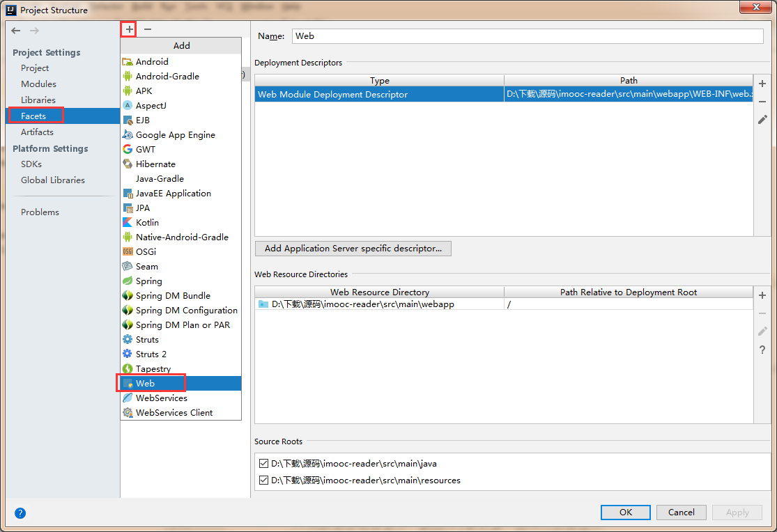Toggle src\main\resources source root checkbox
The width and height of the screenshot is (777, 532).
pyautogui.click(x=263, y=480)
